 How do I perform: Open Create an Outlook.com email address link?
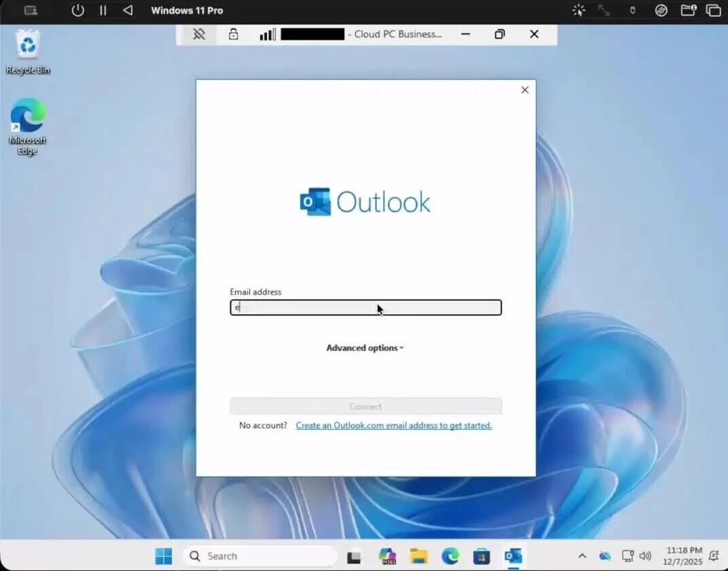coord(394,425)
